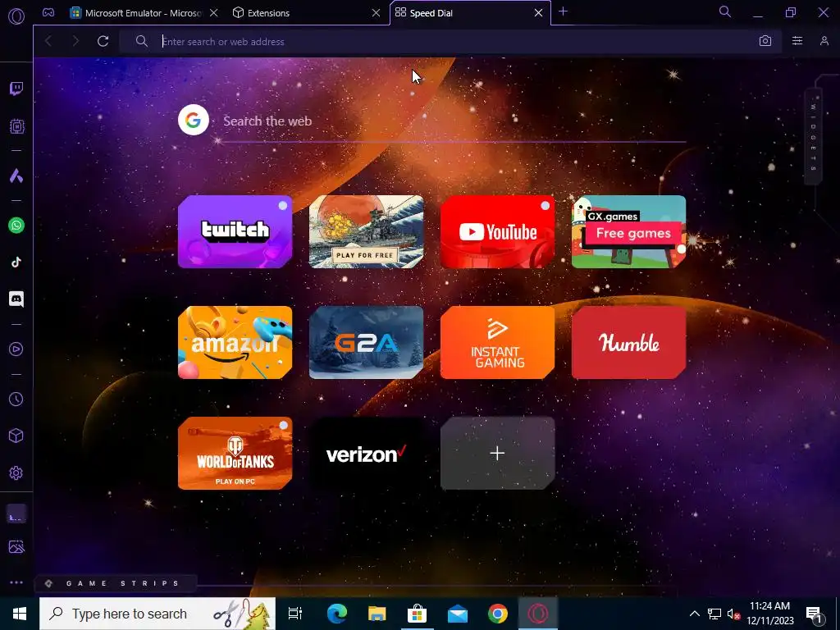Open WhatsApp in the sidebar
Image resolution: width=840 pixels, height=630 pixels.
16,226
